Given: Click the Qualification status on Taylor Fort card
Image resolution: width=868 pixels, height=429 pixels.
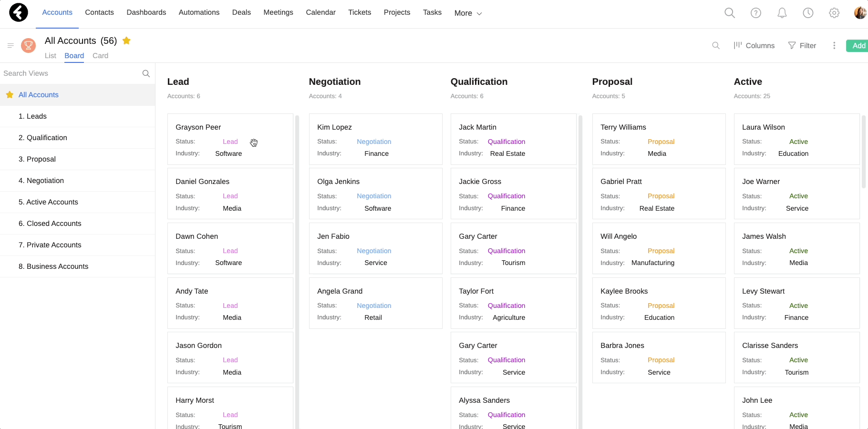Looking at the screenshot, I should click(506, 306).
